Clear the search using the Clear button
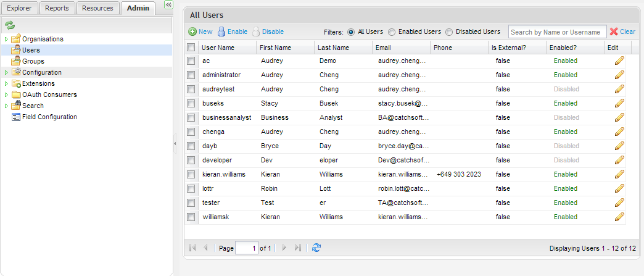The width and height of the screenshot is (644, 276). click(622, 31)
